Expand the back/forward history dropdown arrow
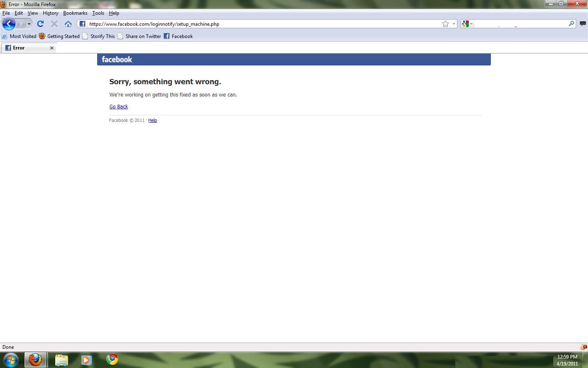This screenshot has width=588, height=368. coord(29,24)
